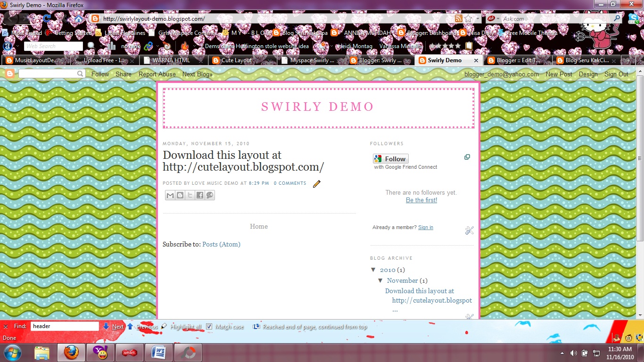This screenshot has width=644, height=362.
Task: Click the RSS feed icon in address bar
Action: 458,17
